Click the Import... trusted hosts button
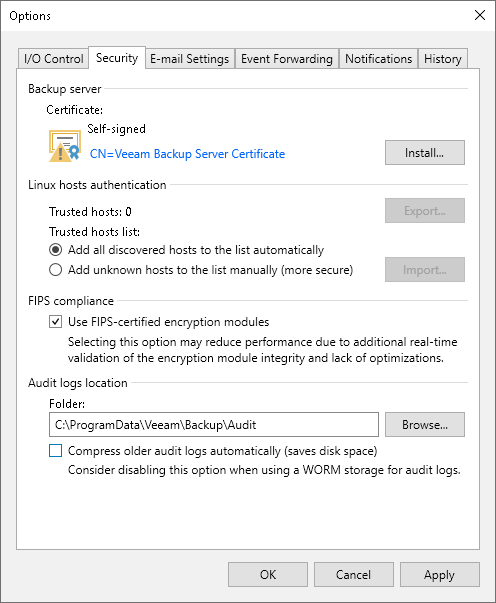The width and height of the screenshot is (496, 603). coord(424,270)
